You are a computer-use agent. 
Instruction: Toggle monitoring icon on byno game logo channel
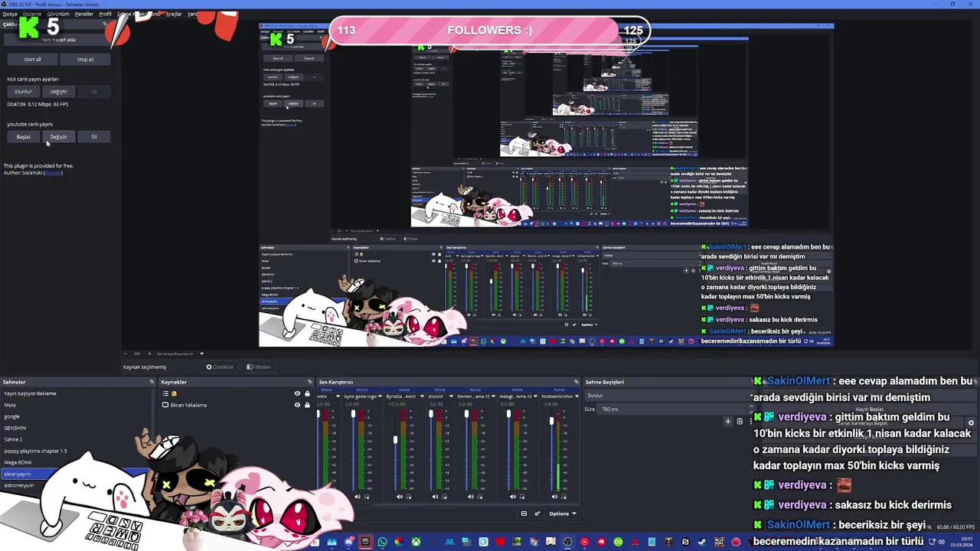[367, 497]
